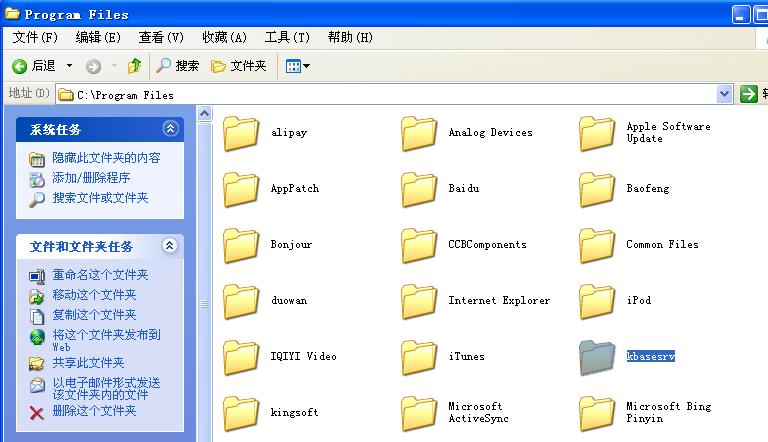Open the Back button history dropdown arrow
768x442 pixels.
pos(70,66)
